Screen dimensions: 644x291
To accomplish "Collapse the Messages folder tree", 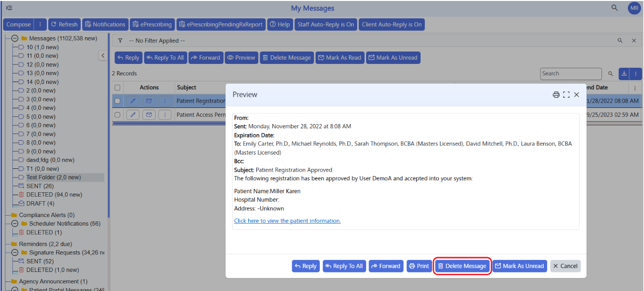I will tap(15, 38).
